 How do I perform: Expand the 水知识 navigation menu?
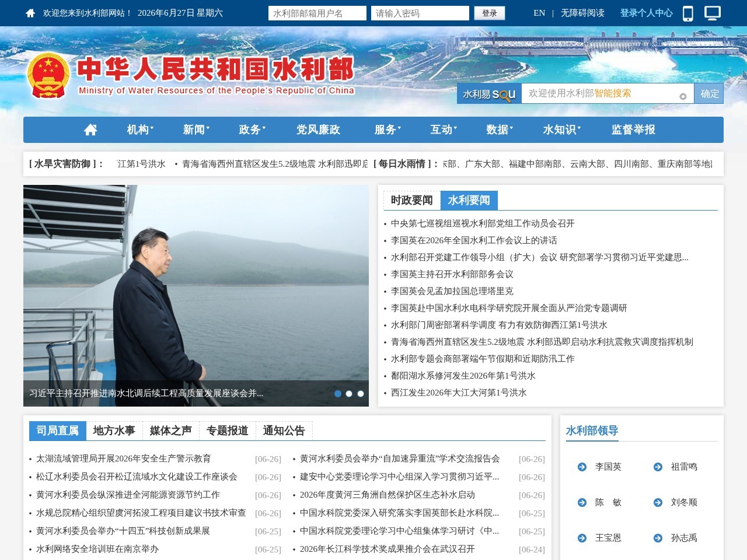(561, 129)
